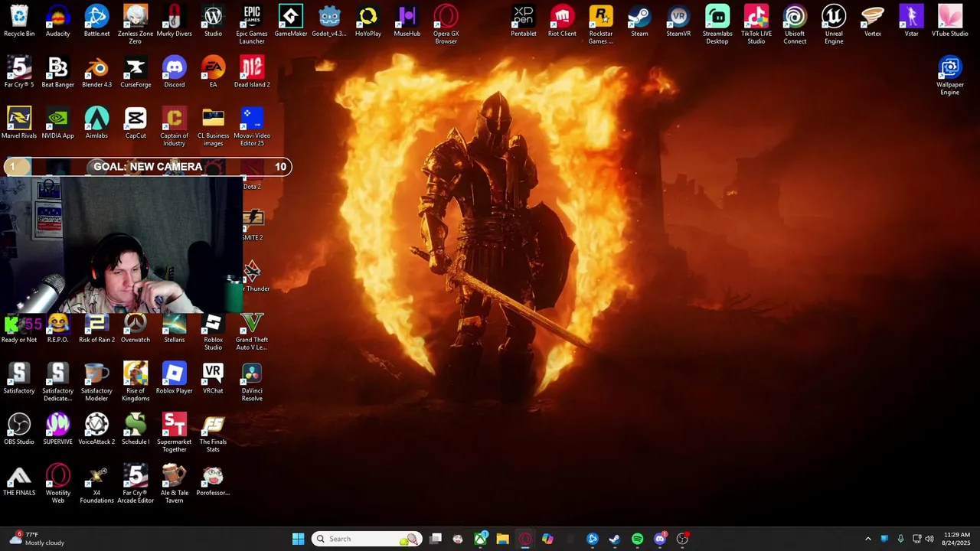Open Epic Games Launcher shortcut
This screenshot has height=551, width=980.
(x=252, y=24)
